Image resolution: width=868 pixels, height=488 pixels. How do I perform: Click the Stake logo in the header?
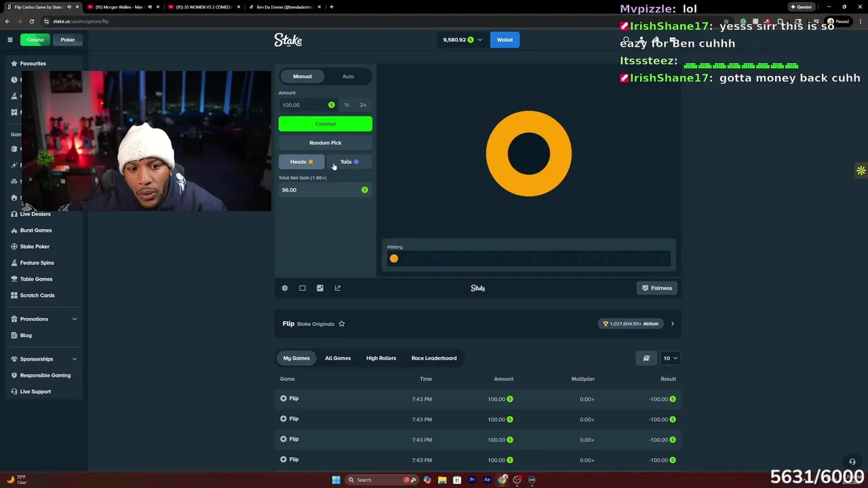click(x=288, y=40)
